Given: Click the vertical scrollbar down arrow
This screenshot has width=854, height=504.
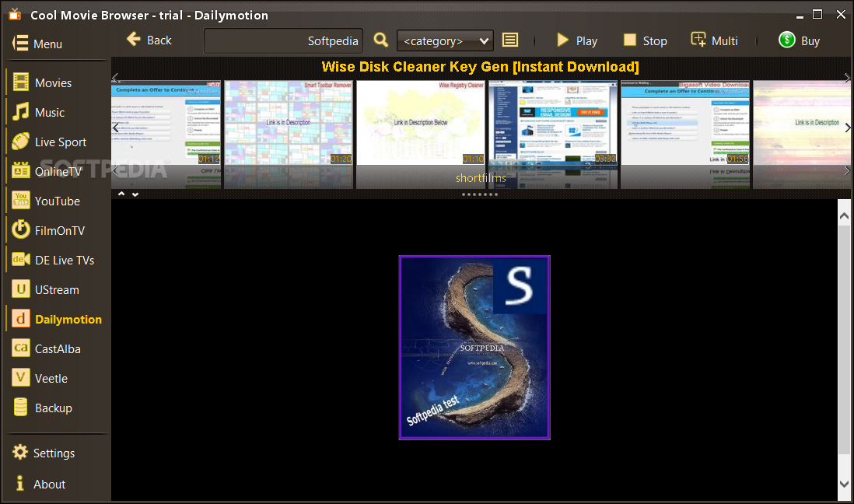Looking at the screenshot, I should [x=844, y=483].
